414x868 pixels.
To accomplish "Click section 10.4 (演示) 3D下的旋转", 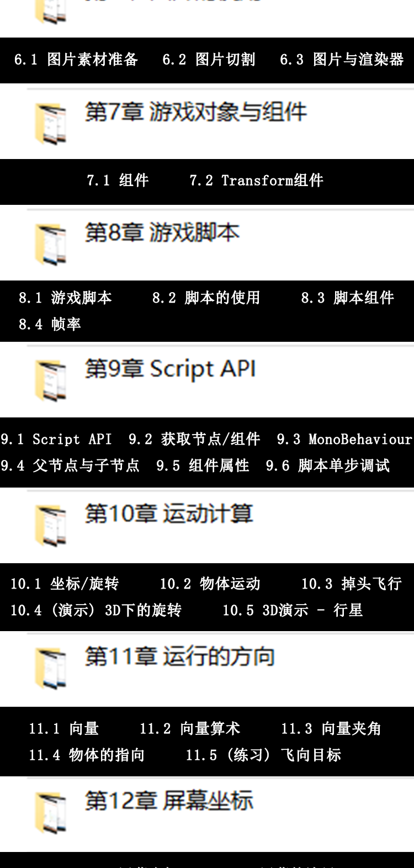I will [x=96, y=610].
